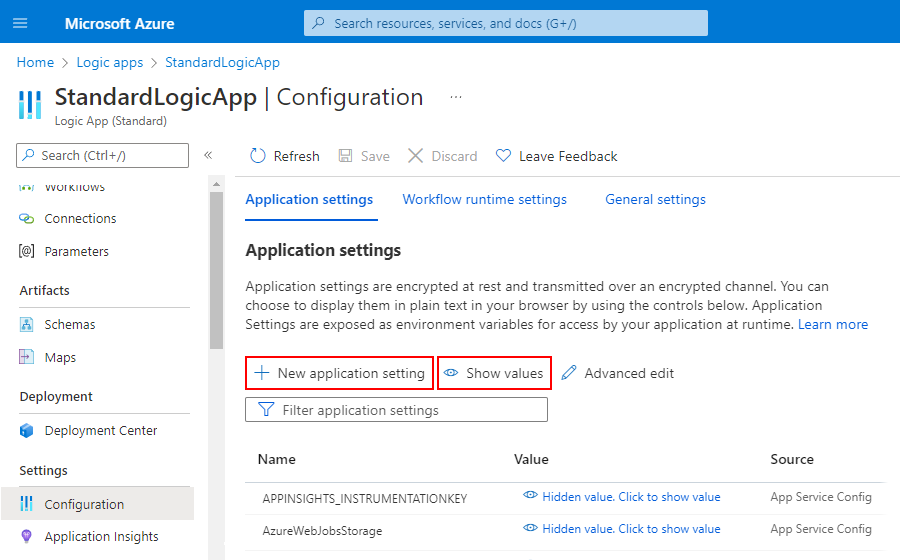Open the Learn more link
The height and width of the screenshot is (560, 900).
[832, 325]
